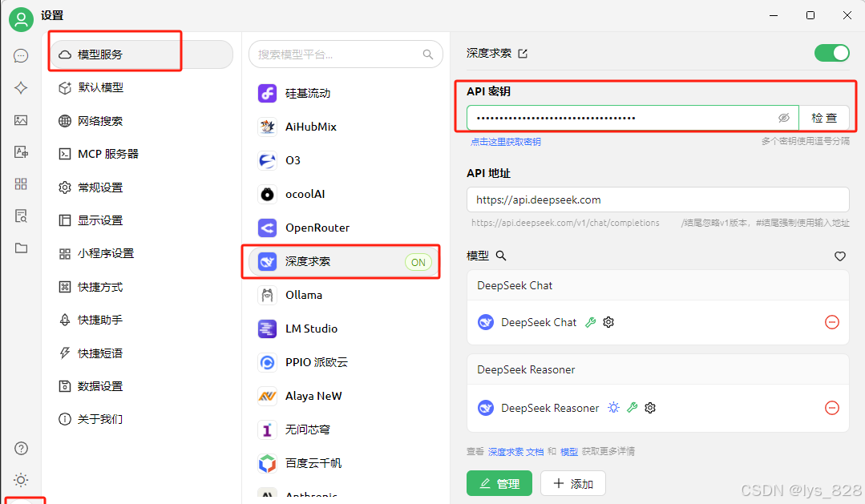Open the knowledge base sidebar icon
The image size is (865, 504).
pyautogui.click(x=21, y=216)
